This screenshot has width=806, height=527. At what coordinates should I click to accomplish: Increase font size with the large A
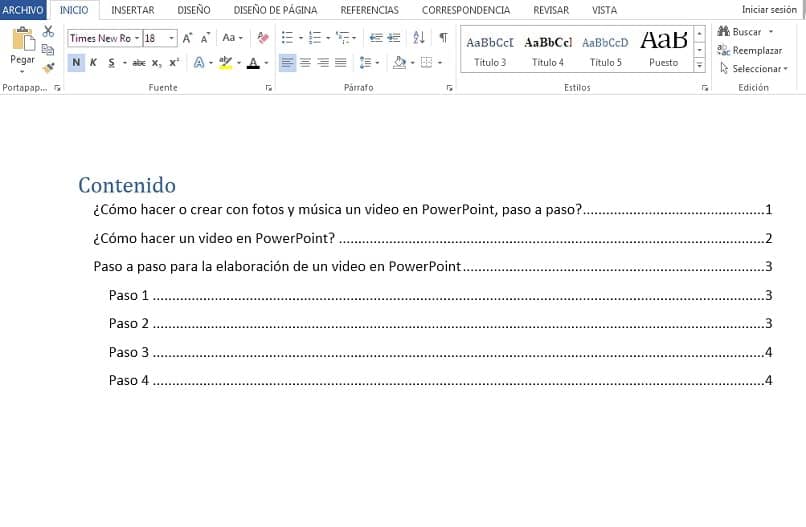[x=187, y=38]
